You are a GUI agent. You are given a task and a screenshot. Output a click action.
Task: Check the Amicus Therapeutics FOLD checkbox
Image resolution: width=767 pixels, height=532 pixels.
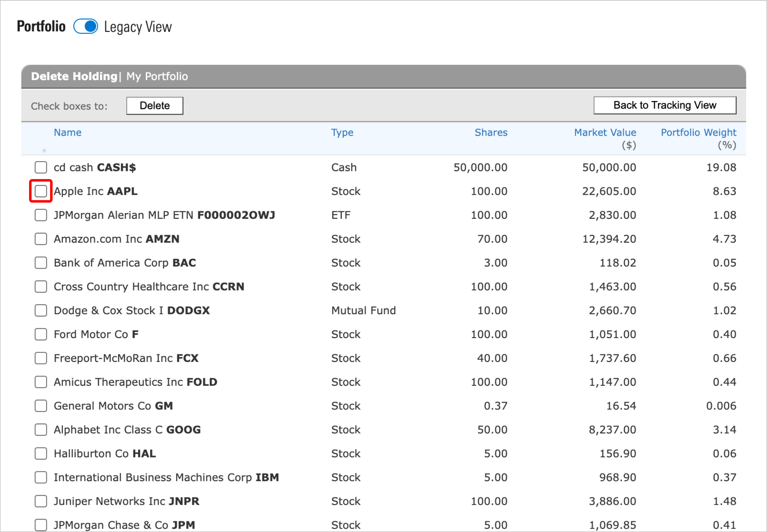pyautogui.click(x=41, y=382)
